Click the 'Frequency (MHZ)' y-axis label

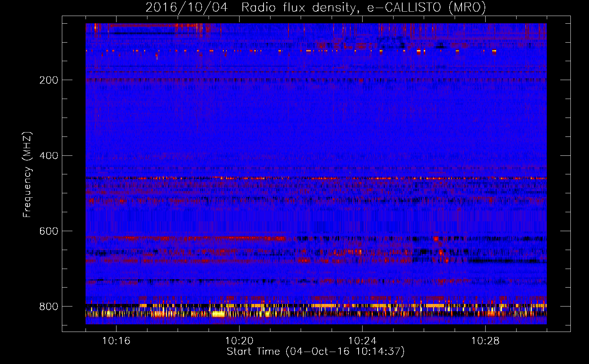[x=27, y=174]
